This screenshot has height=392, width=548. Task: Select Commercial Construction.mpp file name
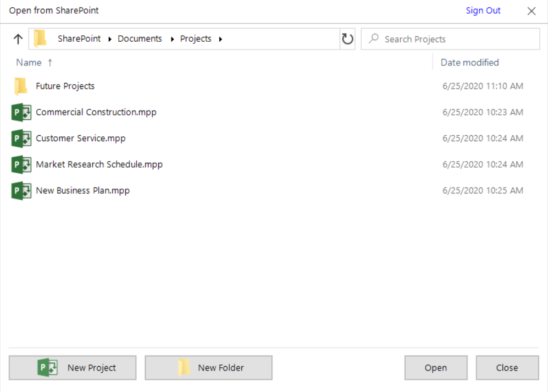[96, 112]
